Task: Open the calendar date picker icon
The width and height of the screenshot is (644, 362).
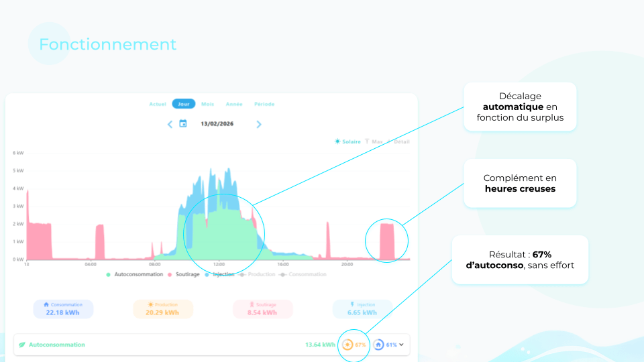Action: click(182, 124)
